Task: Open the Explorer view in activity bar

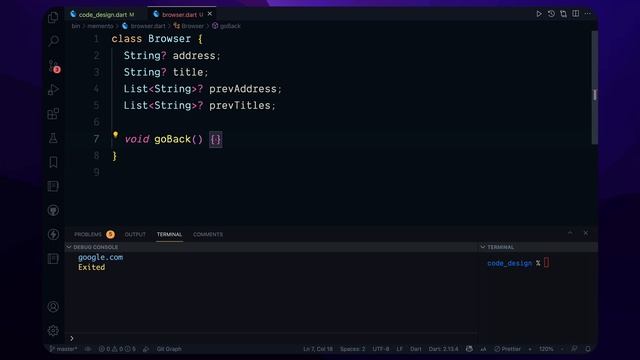Action: [x=53, y=17]
